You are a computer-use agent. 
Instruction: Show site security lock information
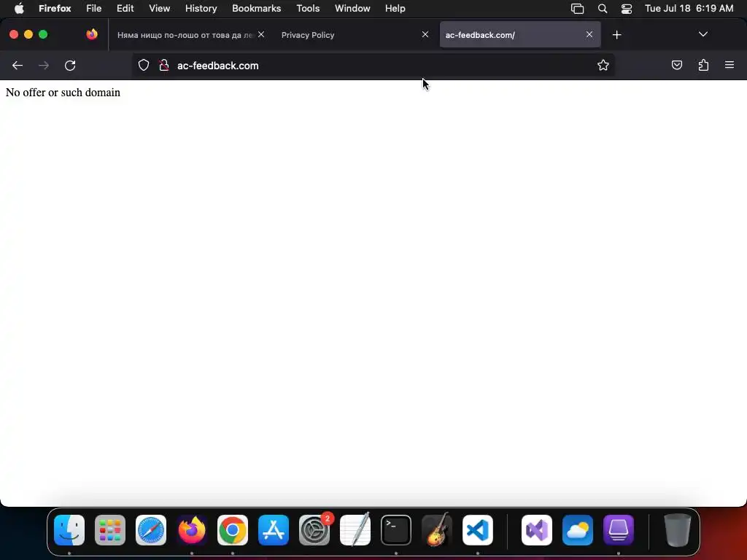tap(164, 66)
